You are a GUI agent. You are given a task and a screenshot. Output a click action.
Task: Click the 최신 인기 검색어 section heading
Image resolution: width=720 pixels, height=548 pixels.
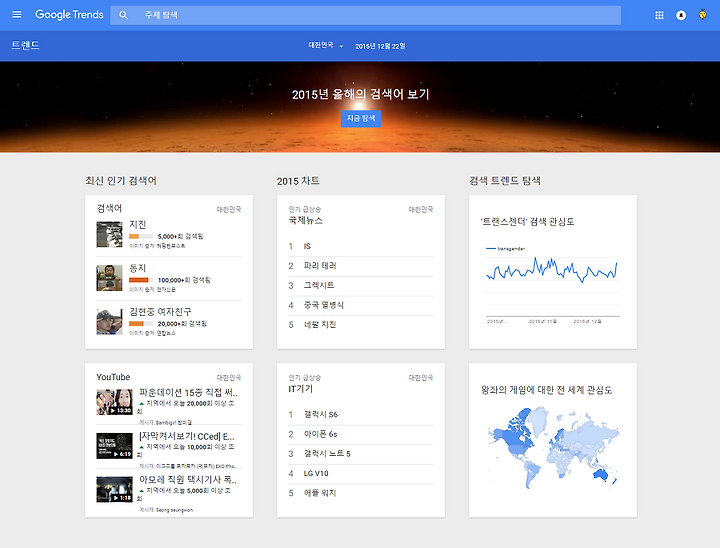point(121,181)
